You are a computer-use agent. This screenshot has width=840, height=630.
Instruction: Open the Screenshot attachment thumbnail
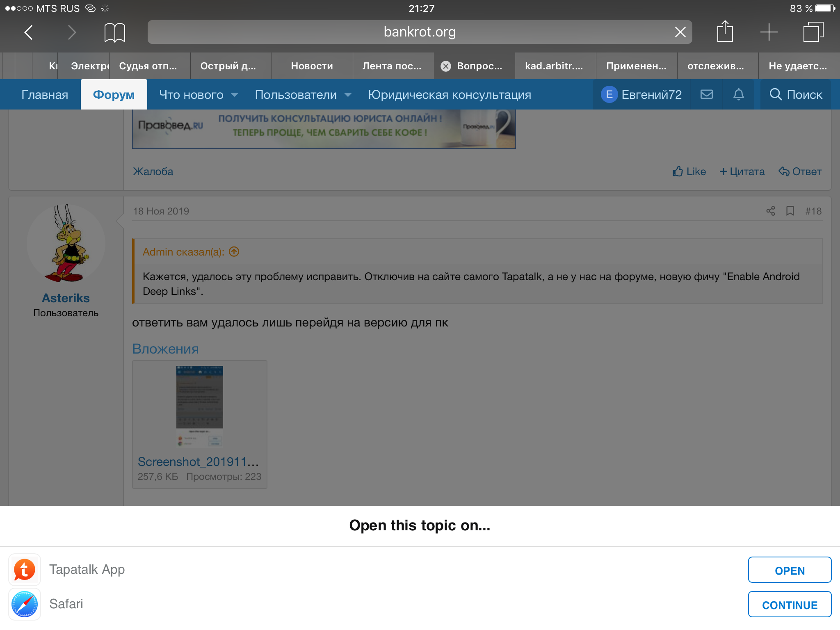[x=199, y=406]
